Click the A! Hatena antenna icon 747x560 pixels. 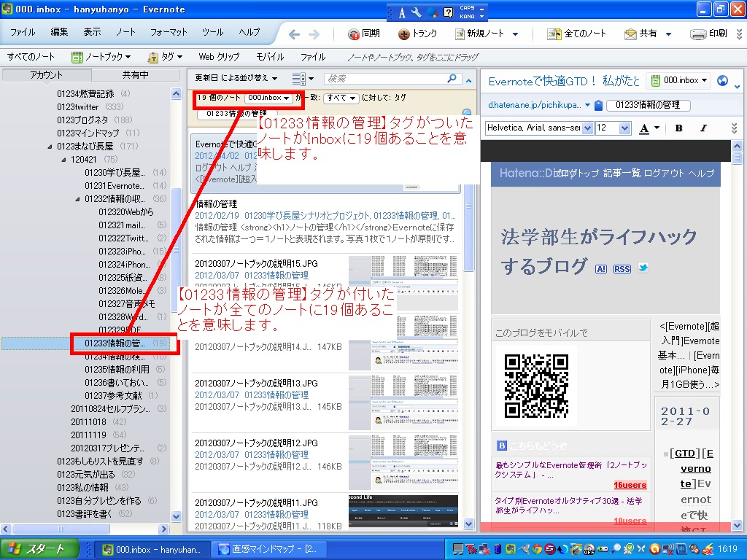tap(601, 269)
